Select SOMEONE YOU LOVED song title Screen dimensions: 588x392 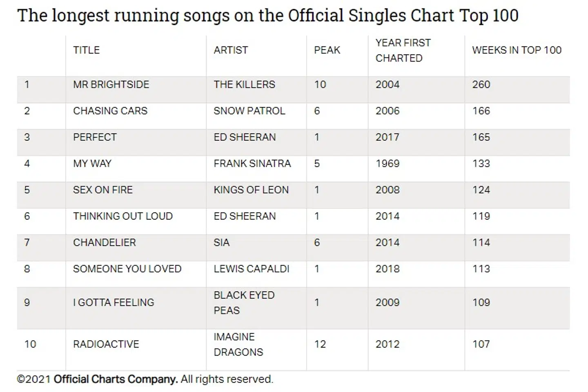tap(127, 269)
